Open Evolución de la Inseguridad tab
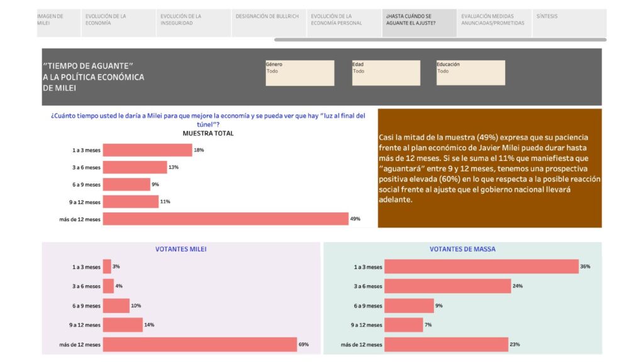Screen dimensions: 644x362 [194, 23]
